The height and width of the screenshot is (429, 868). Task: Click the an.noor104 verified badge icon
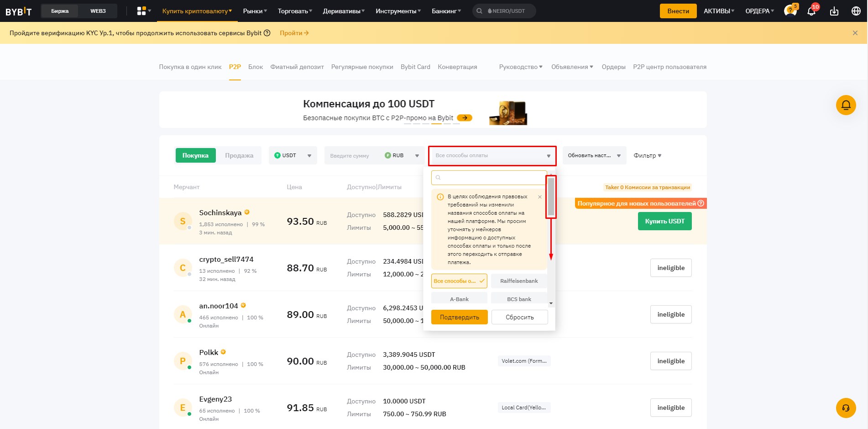[x=243, y=306]
